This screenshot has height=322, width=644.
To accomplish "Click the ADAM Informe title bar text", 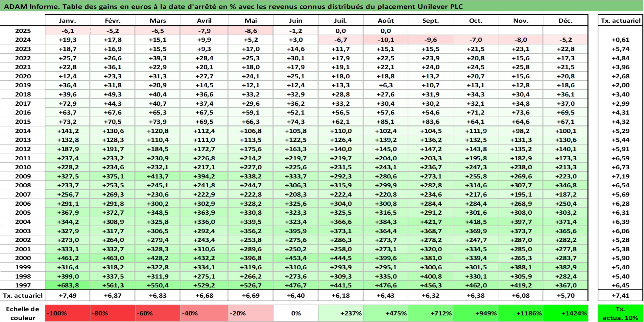I will pyautogui.click(x=234, y=7).
